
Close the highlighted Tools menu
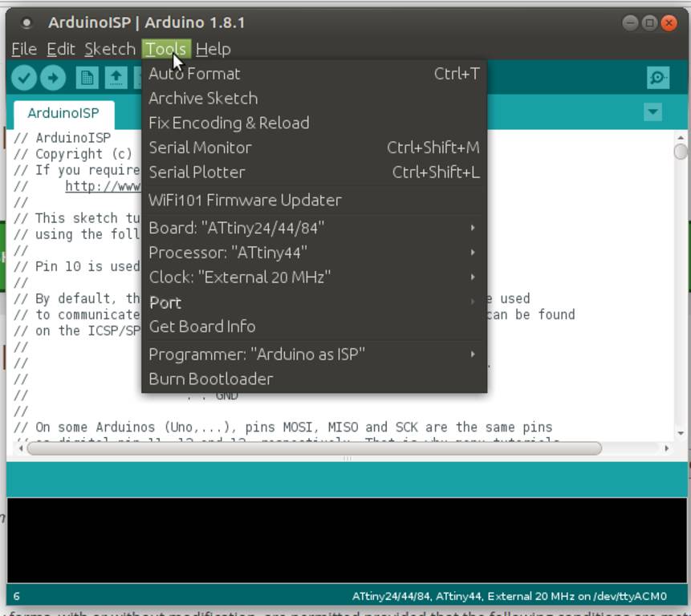[166, 49]
